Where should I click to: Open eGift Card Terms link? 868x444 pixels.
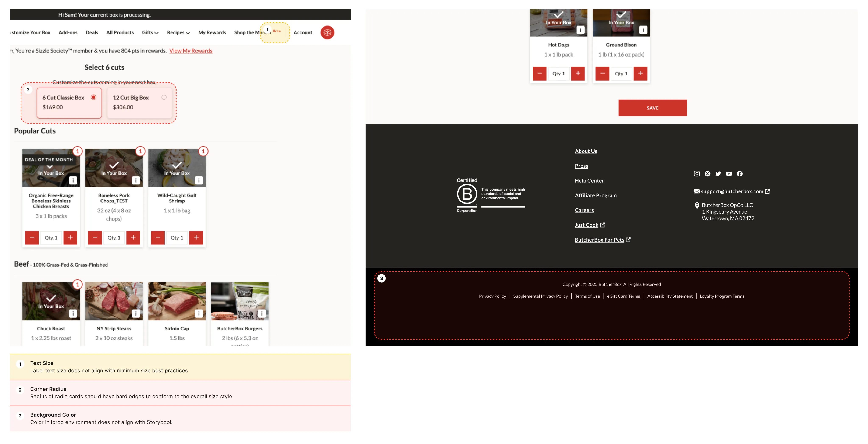point(623,296)
